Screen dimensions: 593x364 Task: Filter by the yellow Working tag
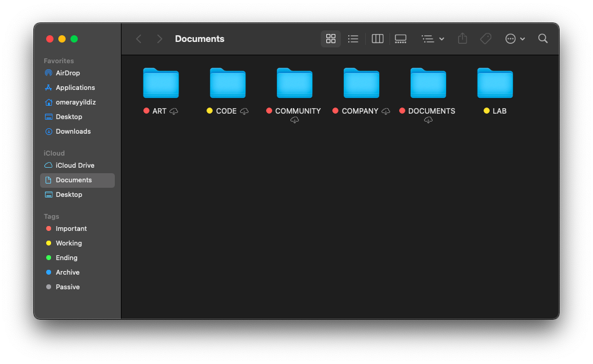(x=78, y=243)
